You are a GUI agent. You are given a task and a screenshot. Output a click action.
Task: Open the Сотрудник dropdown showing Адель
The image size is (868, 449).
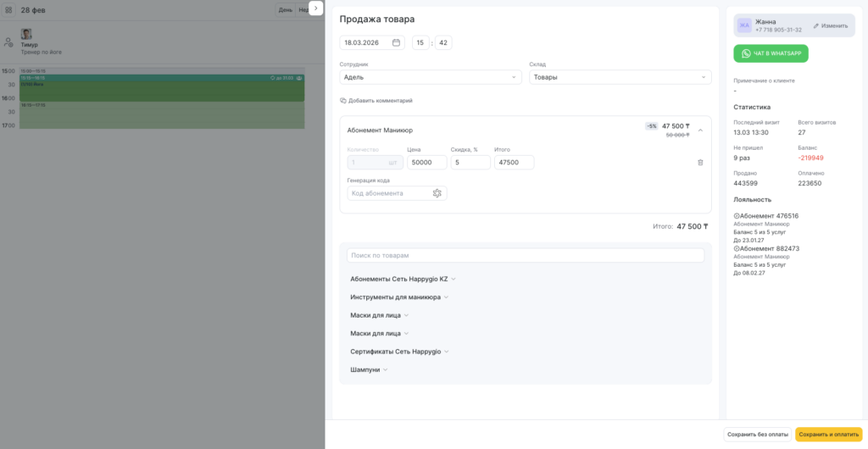tap(432, 77)
